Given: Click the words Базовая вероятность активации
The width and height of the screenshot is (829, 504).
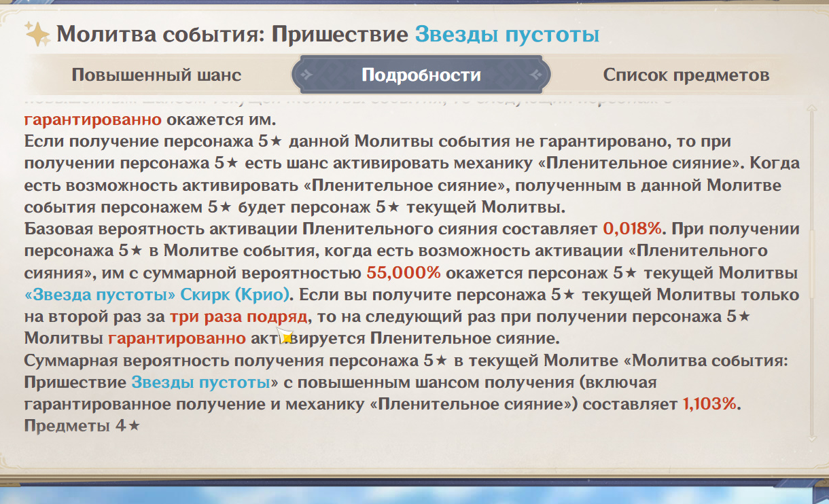Looking at the screenshot, I should (160, 229).
